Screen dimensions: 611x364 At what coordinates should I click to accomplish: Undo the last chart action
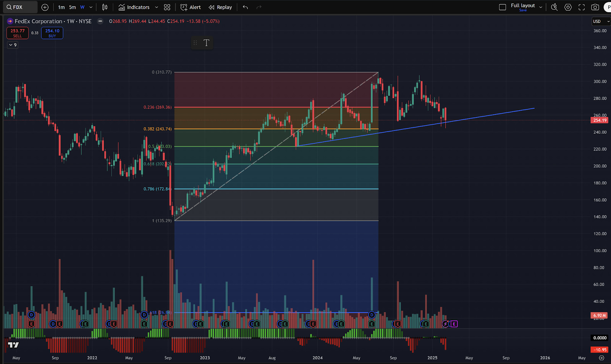[246, 7]
